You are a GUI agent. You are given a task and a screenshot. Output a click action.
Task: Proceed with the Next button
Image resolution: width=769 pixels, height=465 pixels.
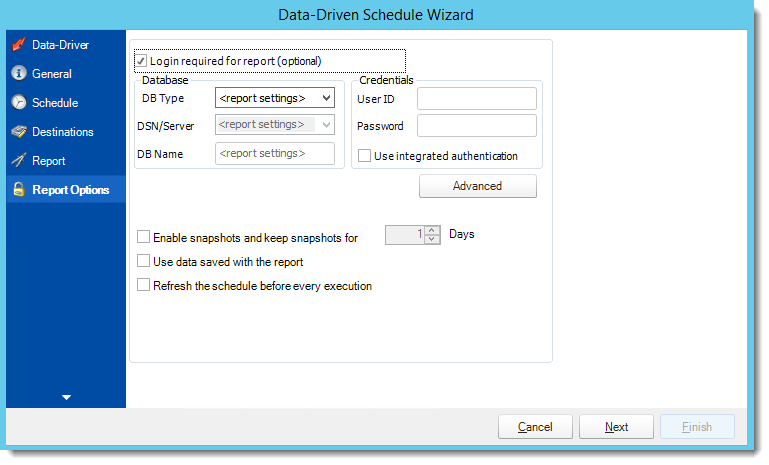pyautogui.click(x=616, y=427)
